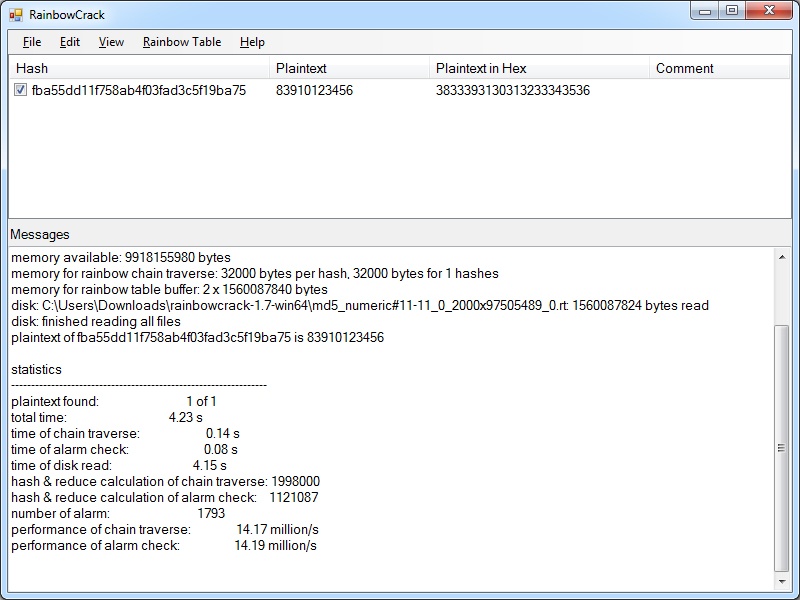Click the 'time of chain traverse' line
800x600 pixels.
tap(126, 433)
